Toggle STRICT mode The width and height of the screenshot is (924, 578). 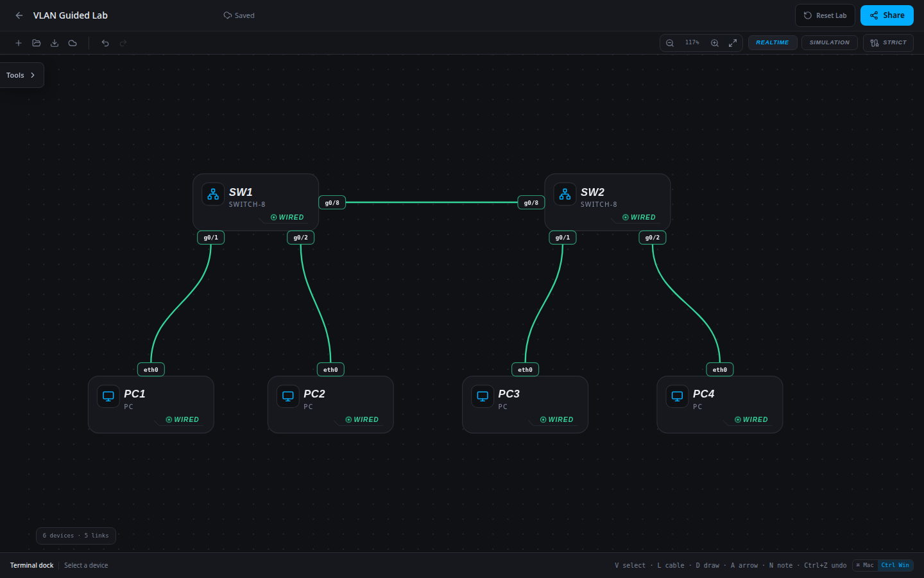[x=888, y=43]
